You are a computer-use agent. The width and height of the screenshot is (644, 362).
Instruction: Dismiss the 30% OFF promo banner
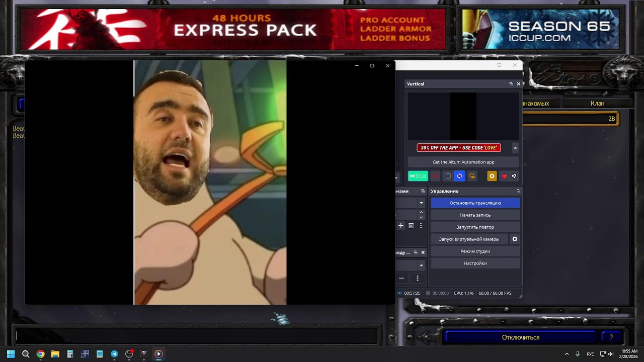pos(515,148)
